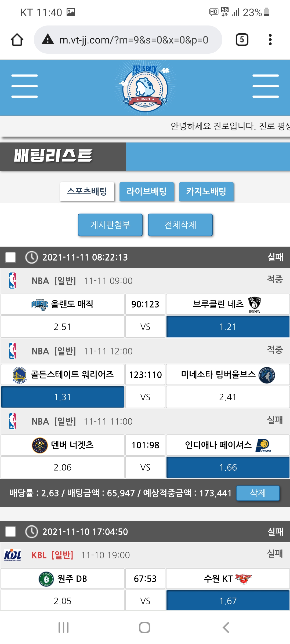Image resolution: width=290 pixels, height=644 pixels.
Task: Check the 2021-11-10 17:04:50 bet checkbox
Action: [10, 532]
